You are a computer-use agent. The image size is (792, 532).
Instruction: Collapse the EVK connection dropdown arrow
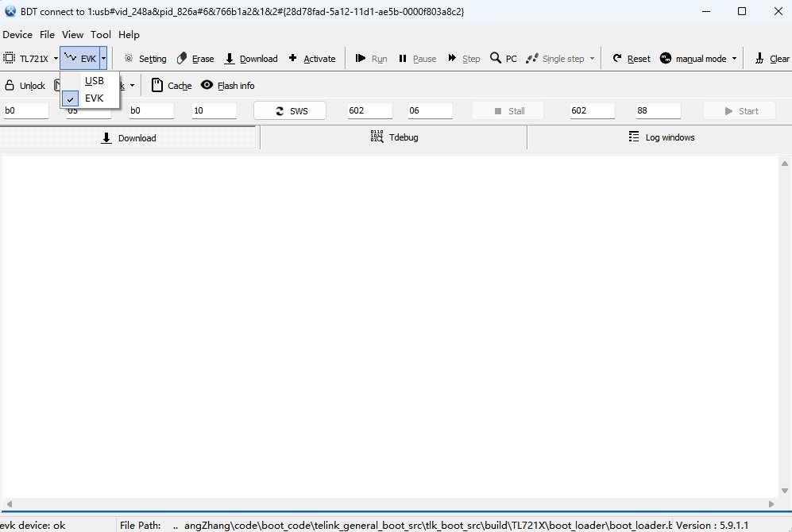point(103,59)
